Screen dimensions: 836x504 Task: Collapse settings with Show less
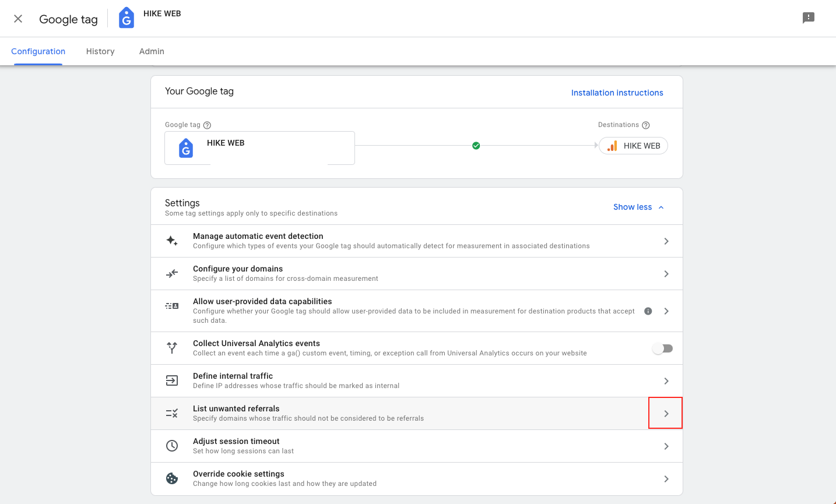639,207
